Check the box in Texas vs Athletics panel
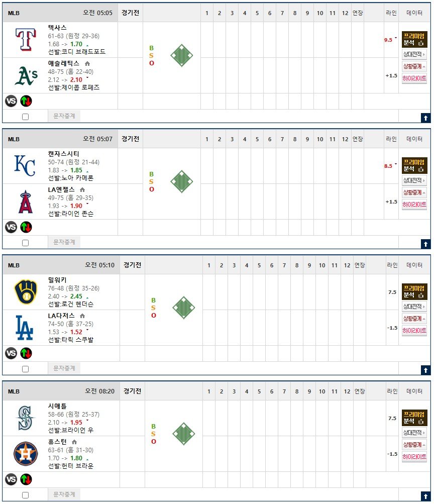This screenshot has height=504, width=434. [x=26, y=117]
